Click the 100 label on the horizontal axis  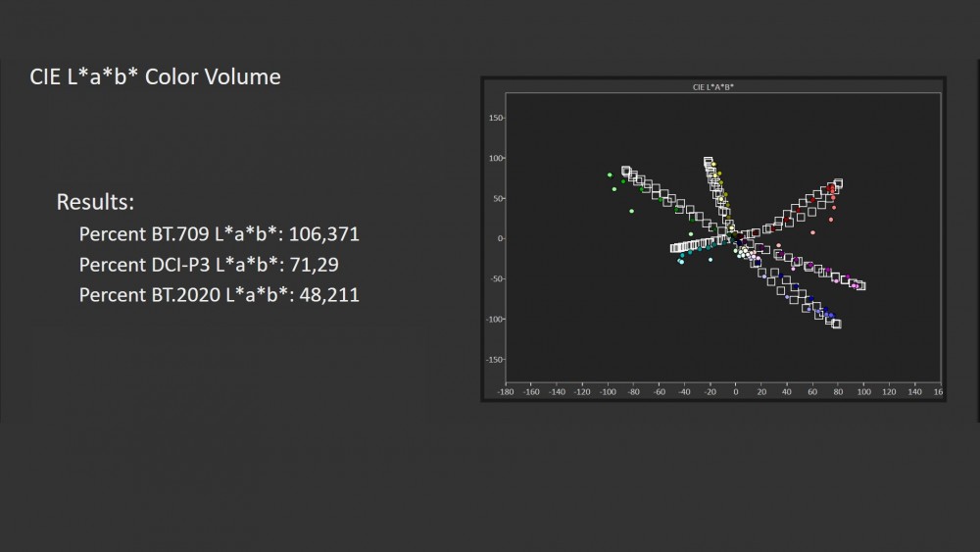point(863,392)
